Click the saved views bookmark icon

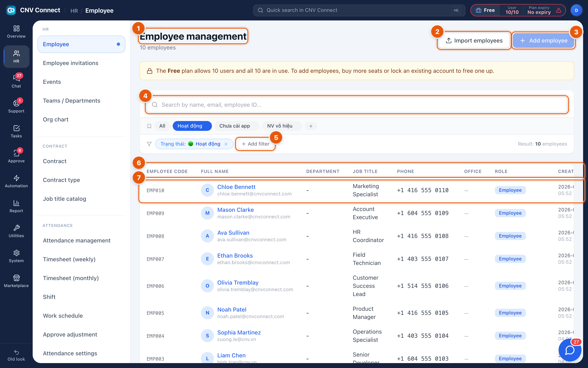[x=149, y=126]
